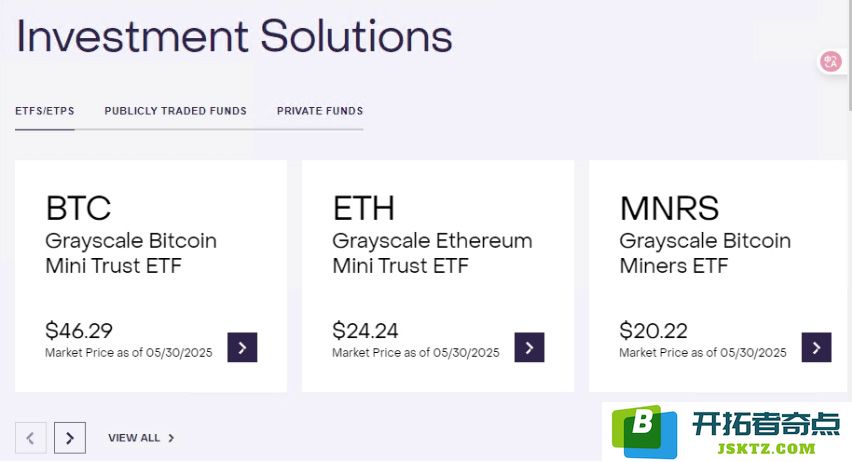Open the MNRS card arrow button
The image size is (852, 462).
click(816, 347)
